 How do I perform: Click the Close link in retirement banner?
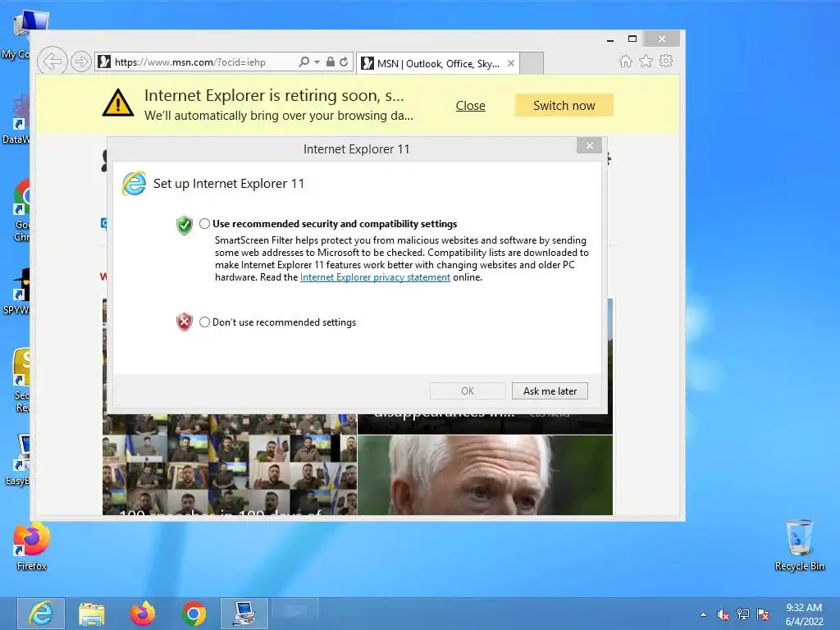click(x=470, y=106)
